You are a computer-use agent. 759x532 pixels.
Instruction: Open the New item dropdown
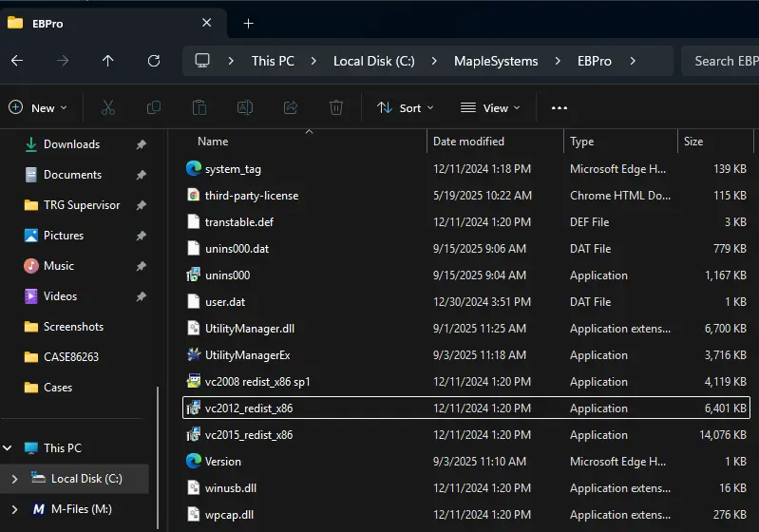point(38,107)
